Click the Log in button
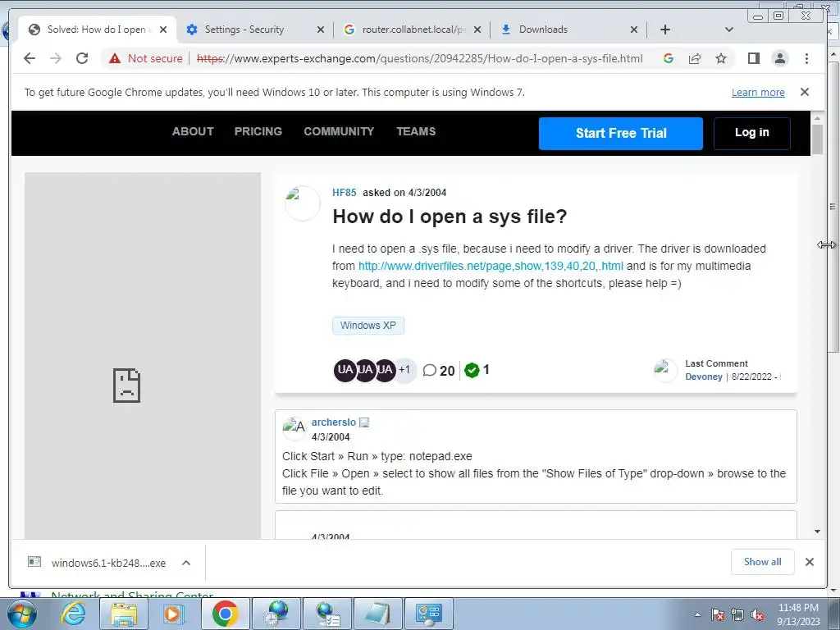 (751, 133)
